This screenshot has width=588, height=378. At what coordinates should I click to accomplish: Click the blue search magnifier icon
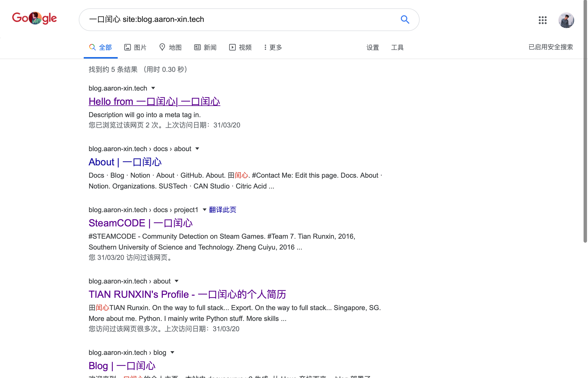[405, 19]
